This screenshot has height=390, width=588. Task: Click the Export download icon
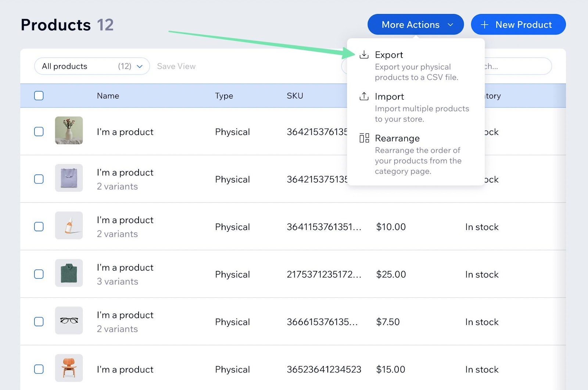[x=364, y=55]
